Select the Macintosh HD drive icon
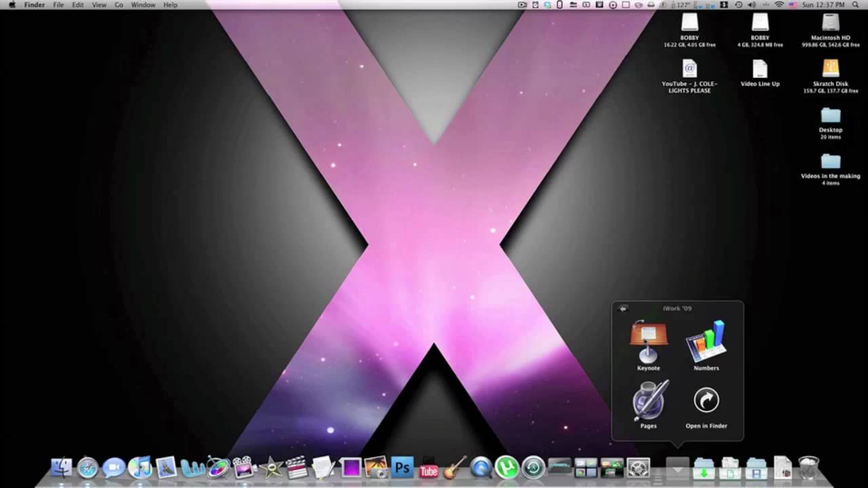The height and width of the screenshot is (488, 868). pos(831,22)
